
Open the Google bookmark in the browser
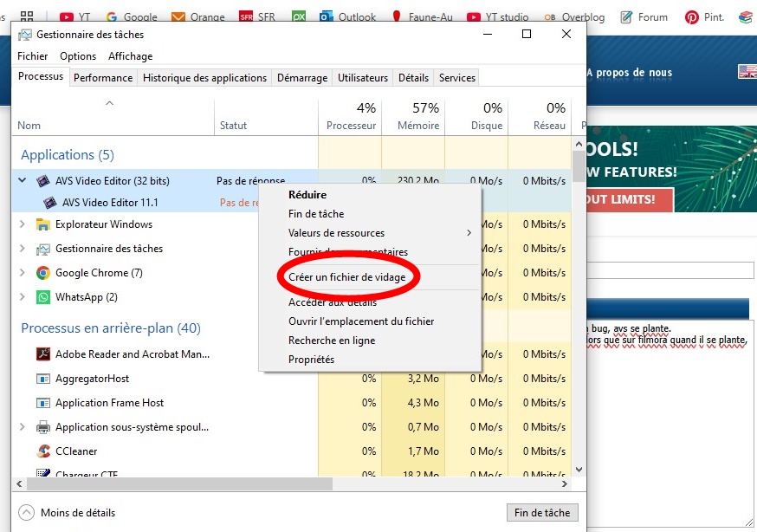coord(132,17)
